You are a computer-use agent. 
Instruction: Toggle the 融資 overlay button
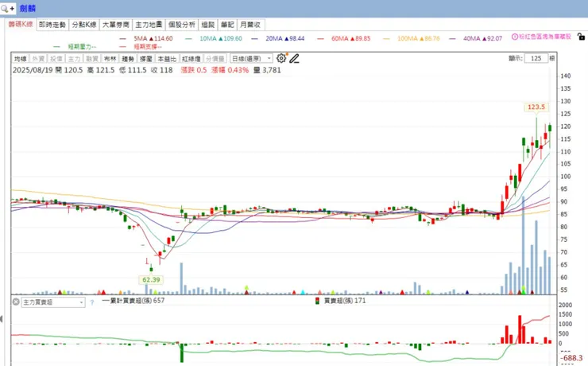pos(92,59)
